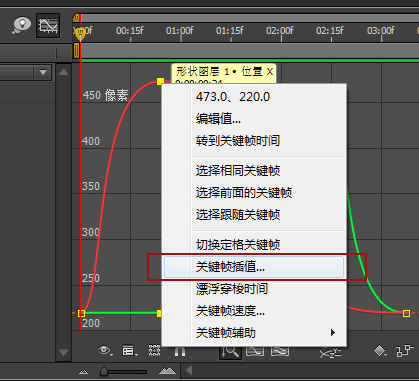Click the 450 像素 axis label
This screenshot has height=381, width=419.
point(105,95)
